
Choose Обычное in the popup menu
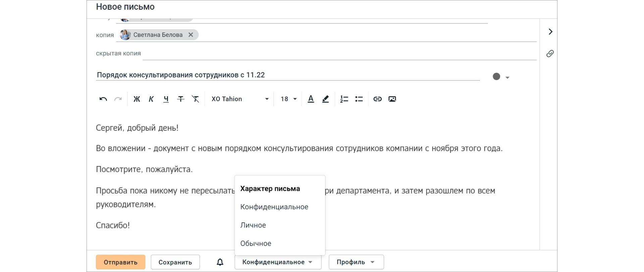(256, 243)
